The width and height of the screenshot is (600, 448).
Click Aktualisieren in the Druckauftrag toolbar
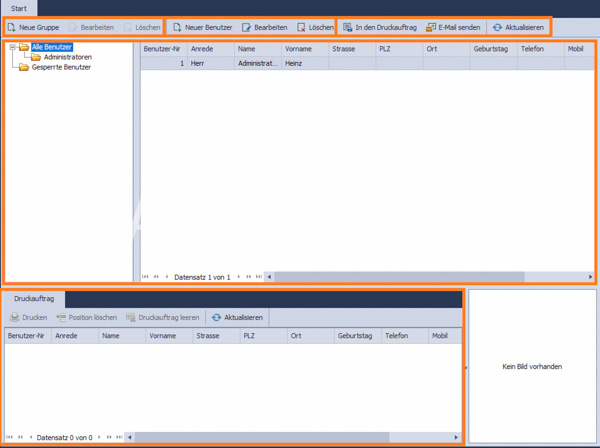(x=237, y=318)
